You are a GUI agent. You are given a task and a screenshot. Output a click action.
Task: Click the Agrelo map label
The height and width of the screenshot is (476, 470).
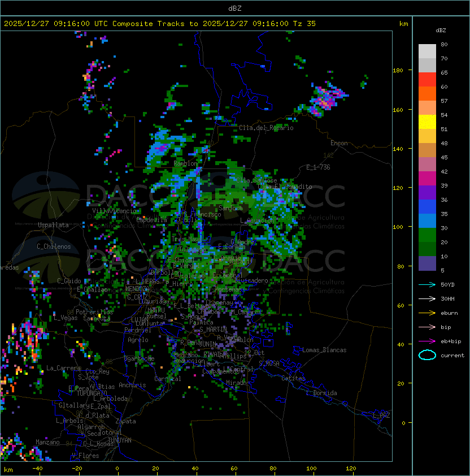click(138, 340)
